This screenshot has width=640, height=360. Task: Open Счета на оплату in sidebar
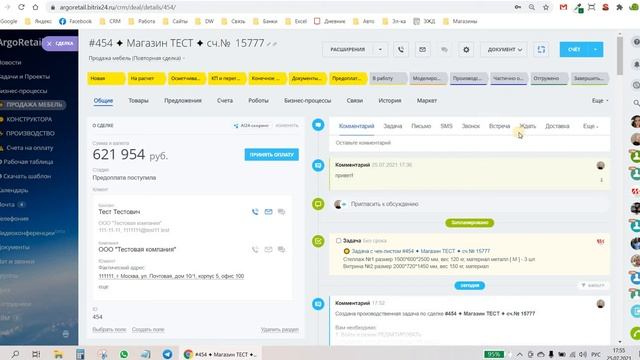[x=29, y=148]
